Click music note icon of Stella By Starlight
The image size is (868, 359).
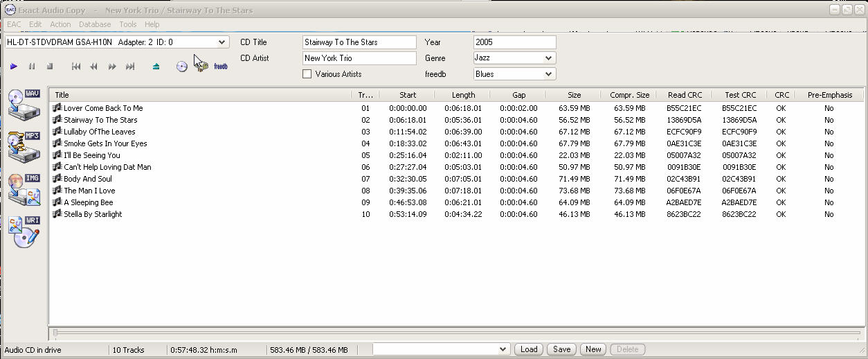[57, 213]
